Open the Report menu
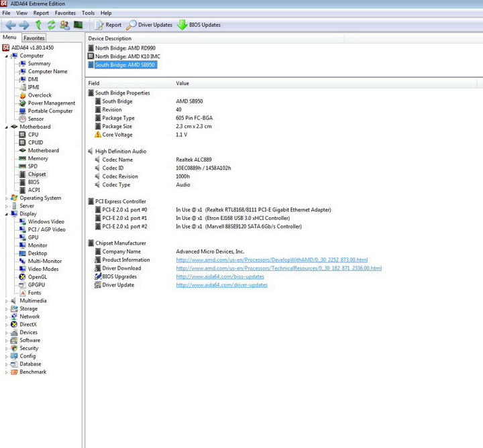The width and height of the screenshot is (483, 448). pyautogui.click(x=41, y=13)
